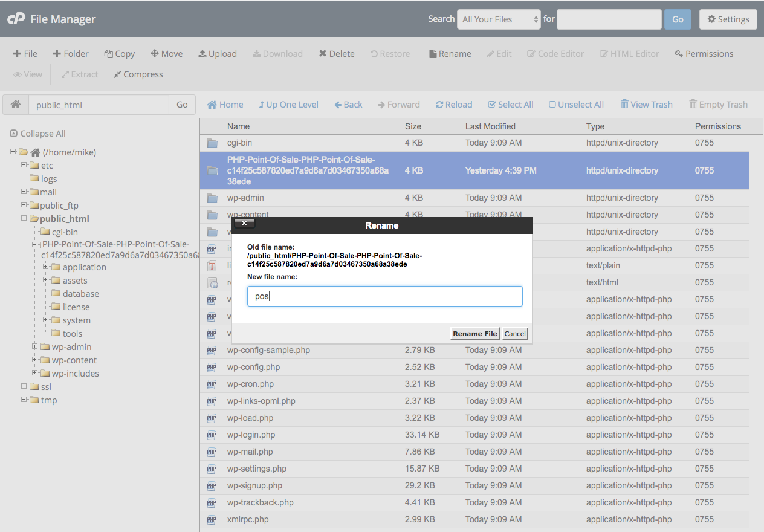Select the wp-load.php file
This screenshot has height=532, width=764.
coord(250,418)
